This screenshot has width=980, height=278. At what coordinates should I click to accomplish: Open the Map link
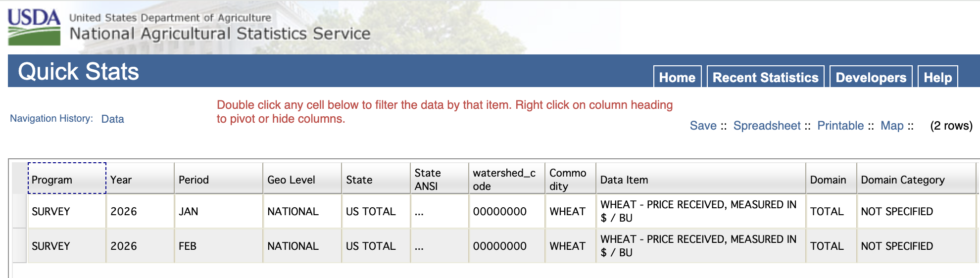pyautogui.click(x=892, y=126)
